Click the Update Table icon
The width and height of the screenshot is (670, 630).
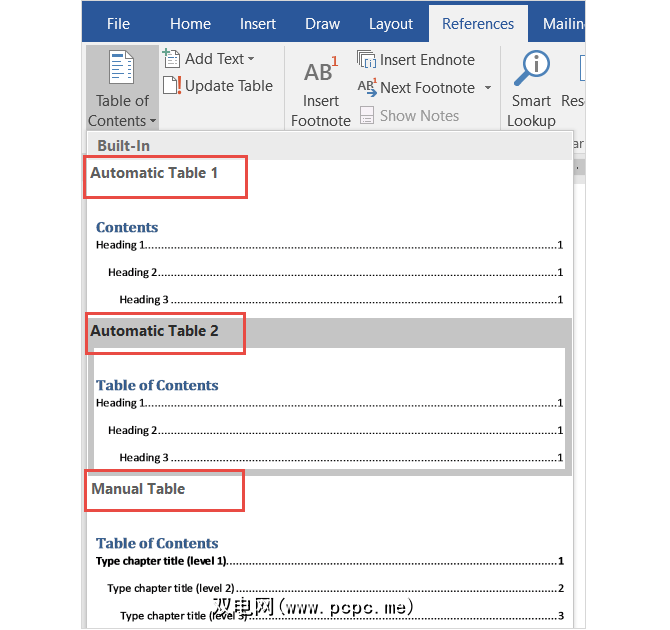(172, 85)
